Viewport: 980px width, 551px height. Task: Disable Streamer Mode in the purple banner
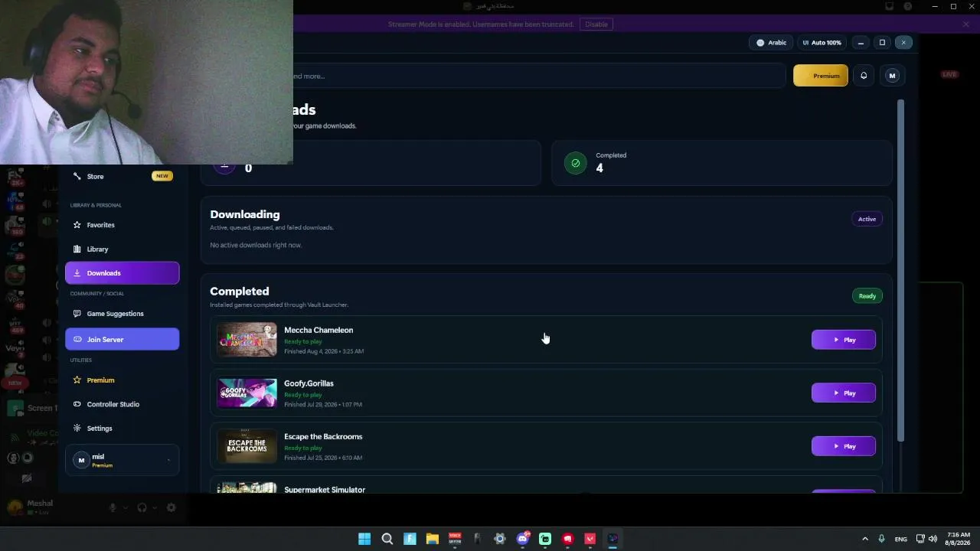coord(596,24)
